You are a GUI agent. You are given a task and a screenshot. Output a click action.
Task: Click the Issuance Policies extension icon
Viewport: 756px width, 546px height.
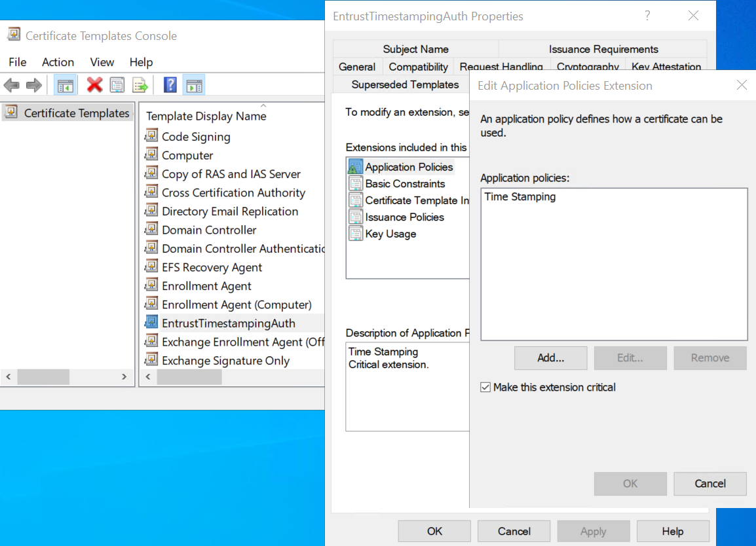pyautogui.click(x=355, y=217)
